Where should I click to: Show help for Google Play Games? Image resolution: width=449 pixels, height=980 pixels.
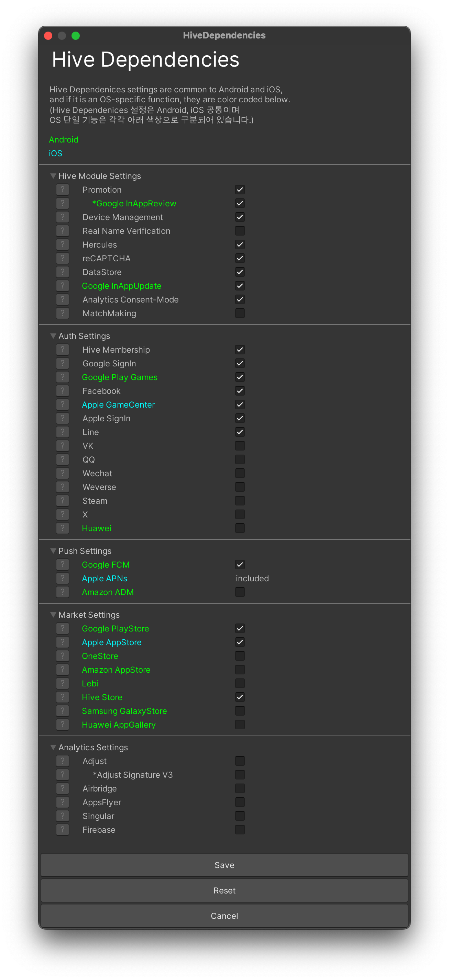point(63,377)
